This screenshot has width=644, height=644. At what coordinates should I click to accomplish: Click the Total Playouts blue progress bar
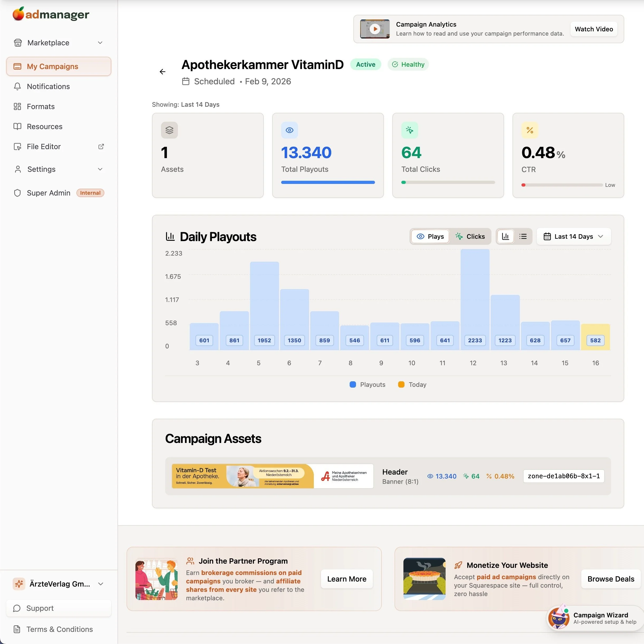coord(328,182)
